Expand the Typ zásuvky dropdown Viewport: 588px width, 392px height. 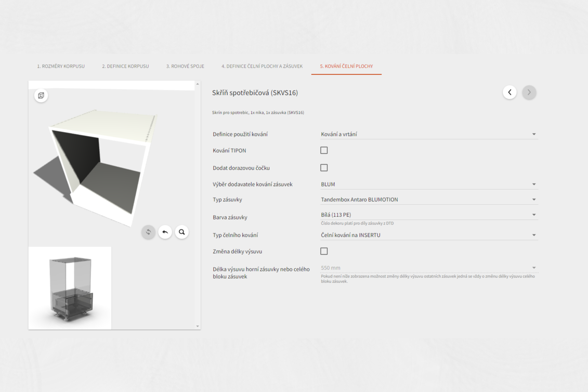point(428,200)
